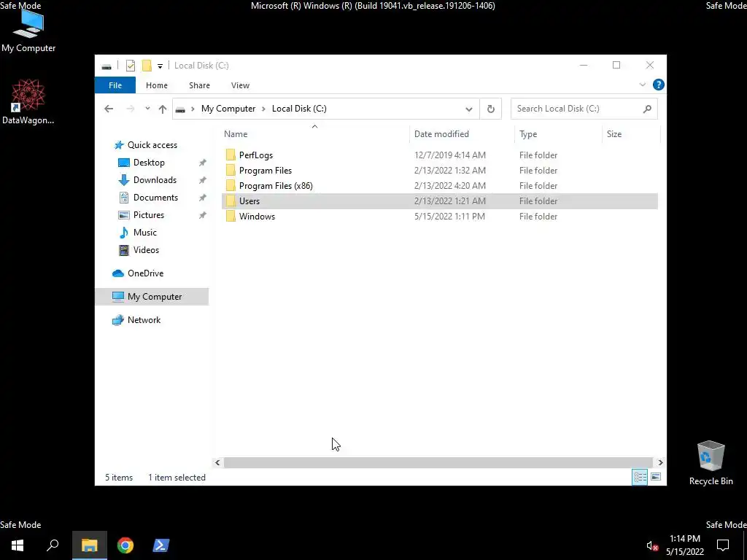The image size is (747, 560).
Task: Open Documents in the navigation pane
Action: point(148,198)
